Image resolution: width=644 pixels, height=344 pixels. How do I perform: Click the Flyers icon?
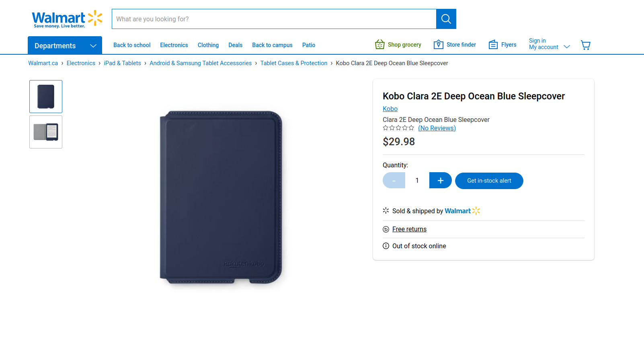pos(493,45)
